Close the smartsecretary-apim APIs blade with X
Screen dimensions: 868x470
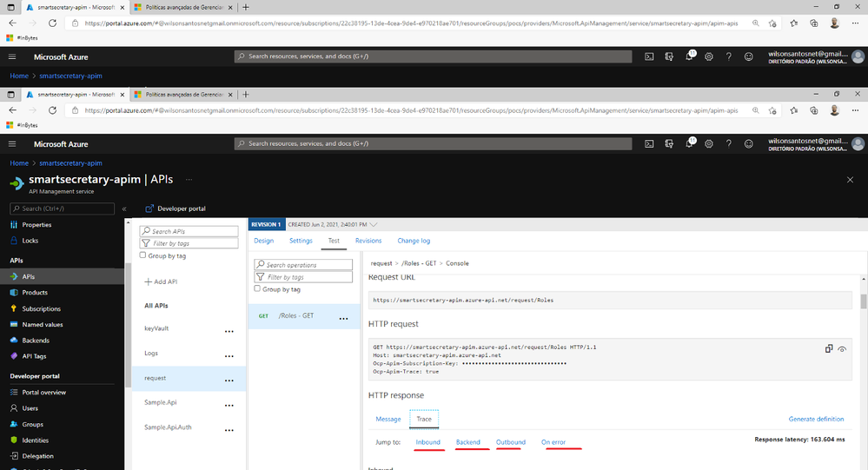click(x=850, y=180)
